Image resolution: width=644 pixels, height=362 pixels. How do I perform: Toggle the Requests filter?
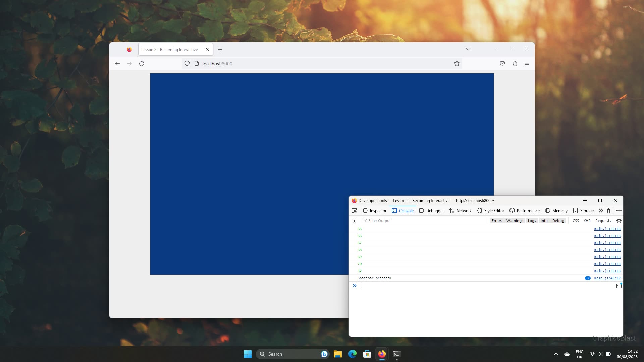pyautogui.click(x=603, y=221)
